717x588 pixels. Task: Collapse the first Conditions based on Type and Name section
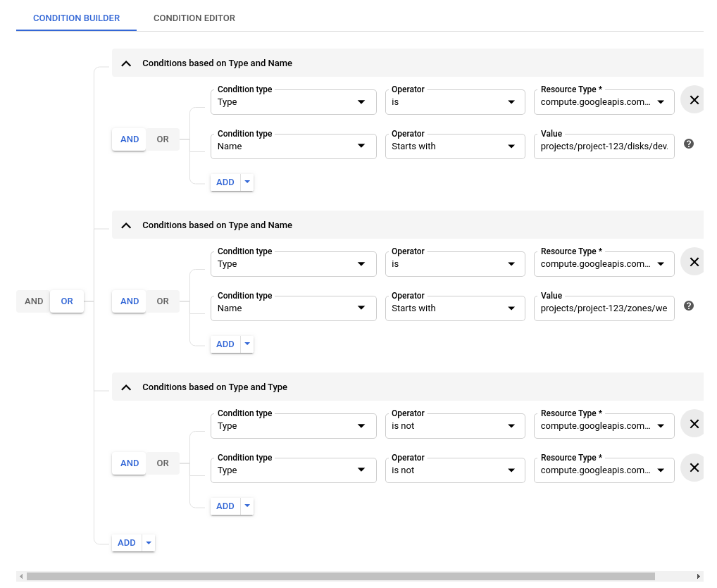click(125, 63)
